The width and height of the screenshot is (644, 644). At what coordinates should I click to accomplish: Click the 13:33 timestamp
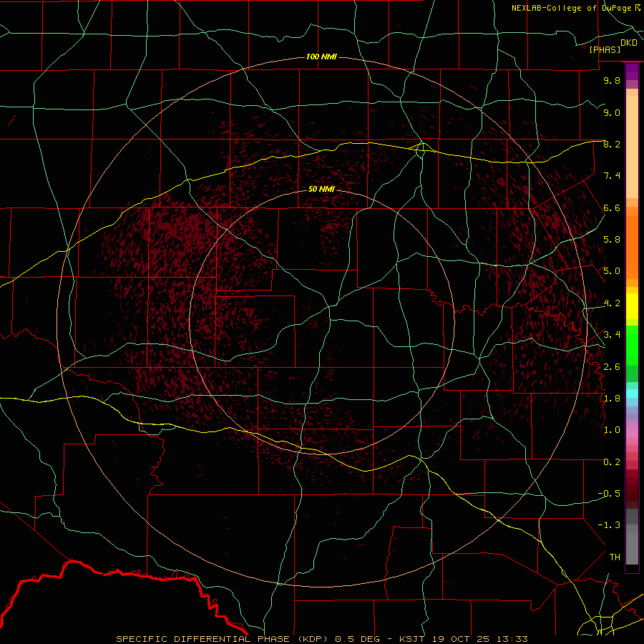point(511,639)
